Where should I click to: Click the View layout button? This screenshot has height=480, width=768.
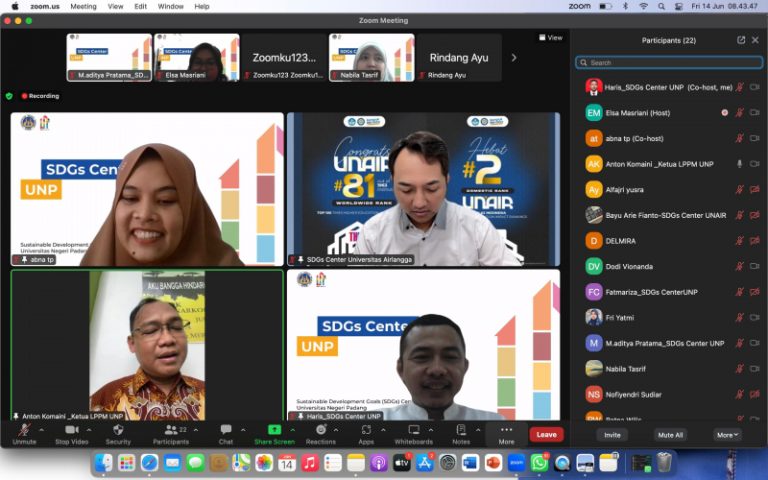tap(551, 38)
